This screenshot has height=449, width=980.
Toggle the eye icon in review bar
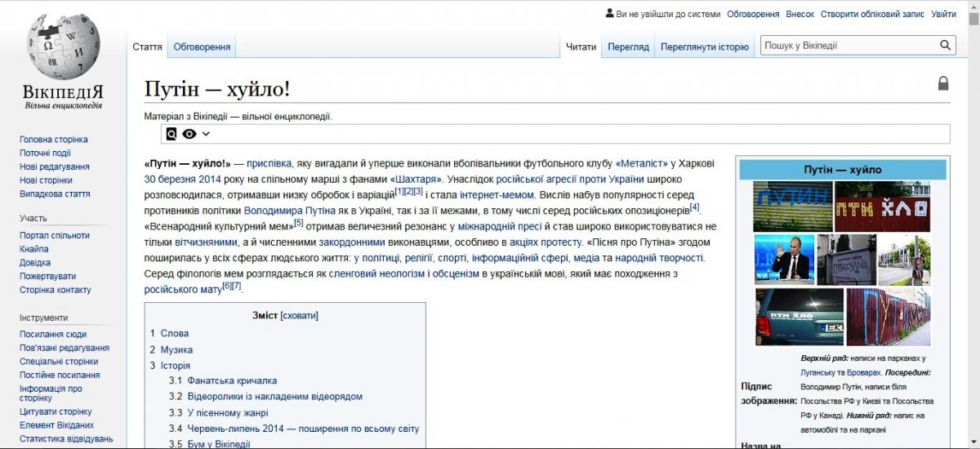pos(189,134)
